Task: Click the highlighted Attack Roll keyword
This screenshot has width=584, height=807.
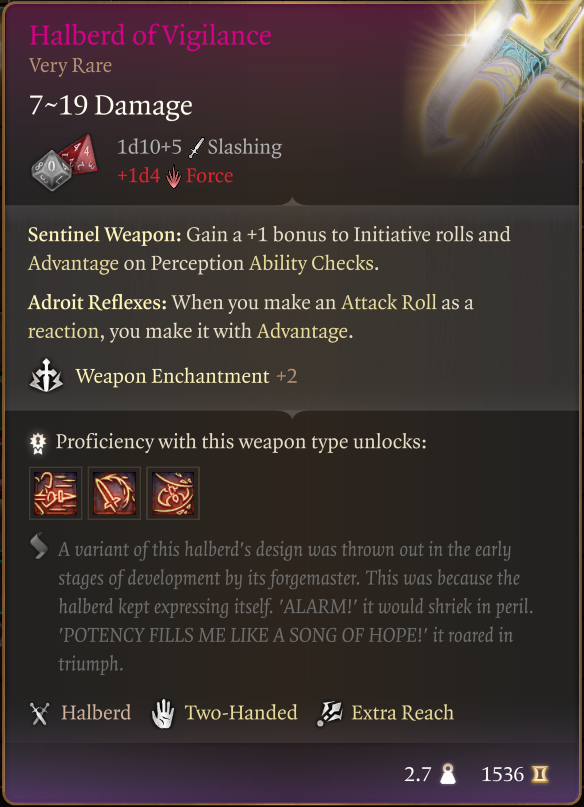Action: click(x=388, y=302)
